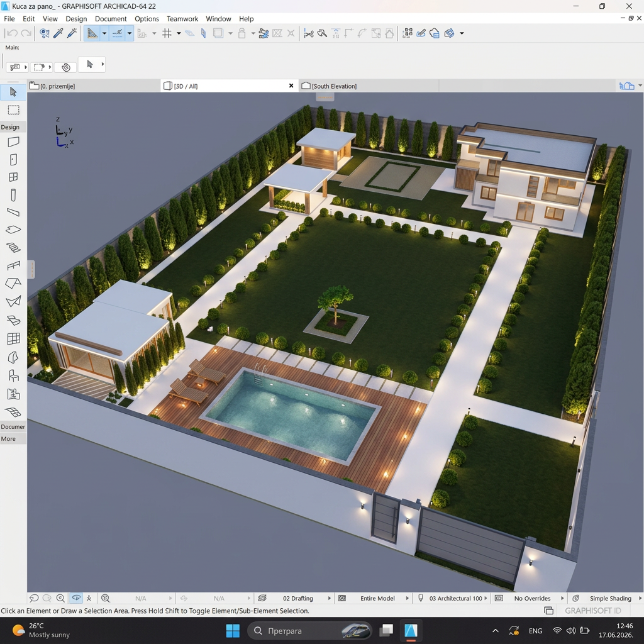Inject parameters with syringe icon

72,33
